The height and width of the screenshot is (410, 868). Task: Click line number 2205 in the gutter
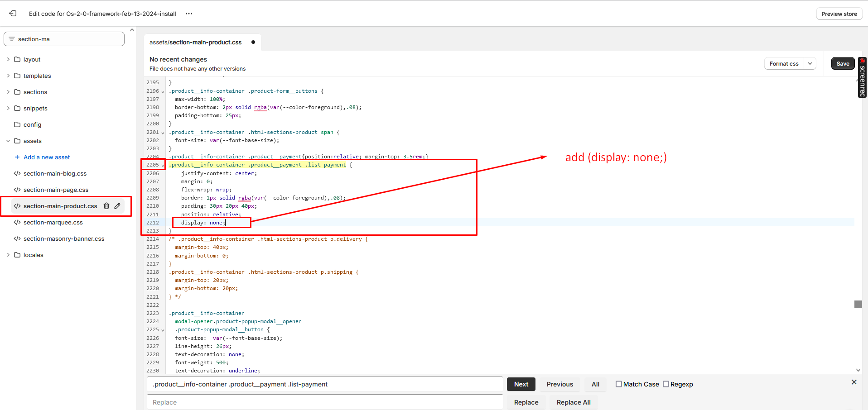tap(153, 165)
